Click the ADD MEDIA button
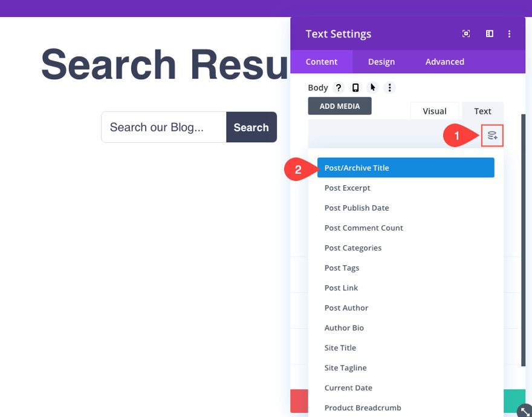 339,106
